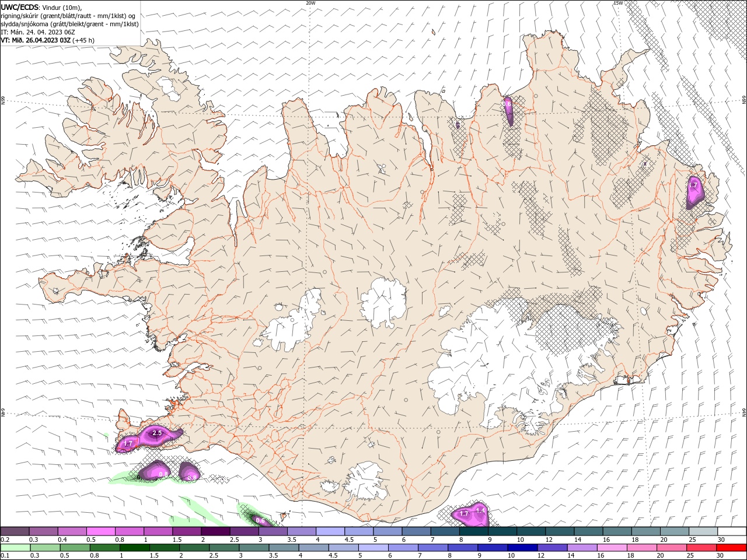Pick the hot pink 20 swatch in rain scale
Image resolution: width=747 pixels, height=560 pixels.
(x=672, y=548)
